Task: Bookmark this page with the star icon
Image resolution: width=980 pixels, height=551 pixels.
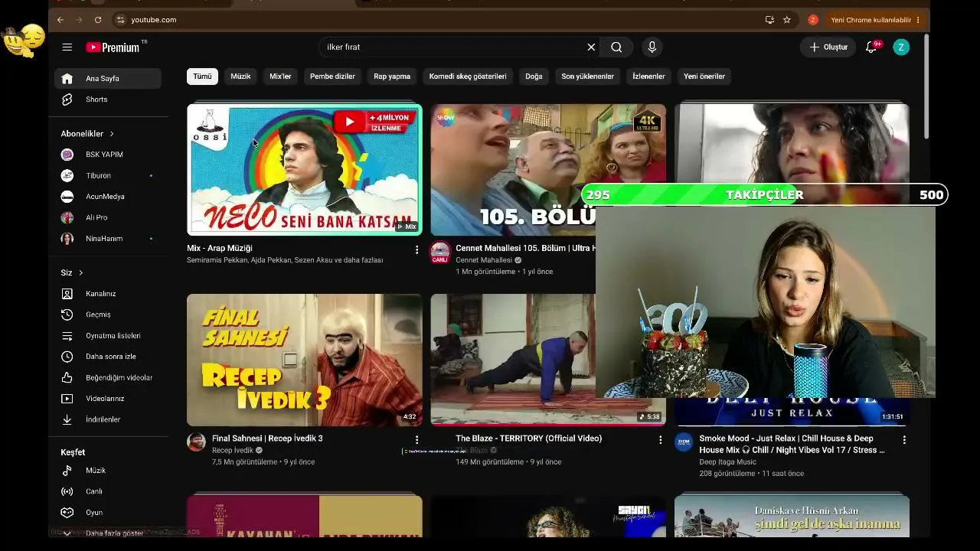Action: pos(787,20)
